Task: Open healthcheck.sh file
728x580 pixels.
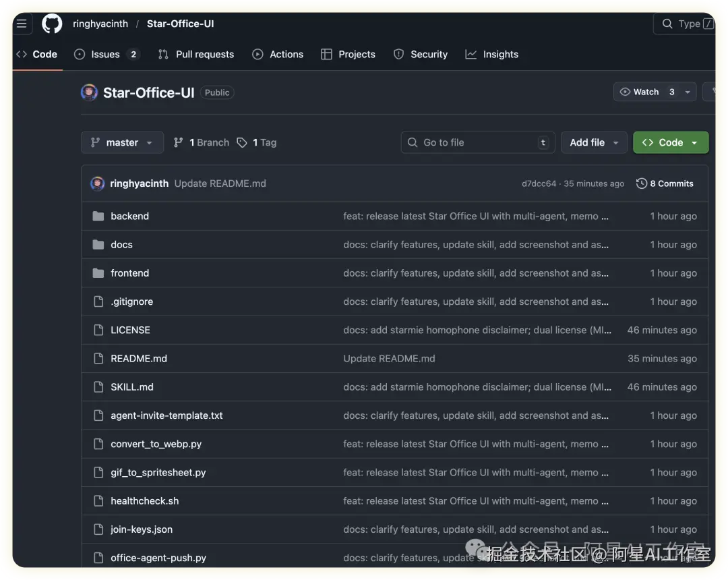Action: point(145,500)
